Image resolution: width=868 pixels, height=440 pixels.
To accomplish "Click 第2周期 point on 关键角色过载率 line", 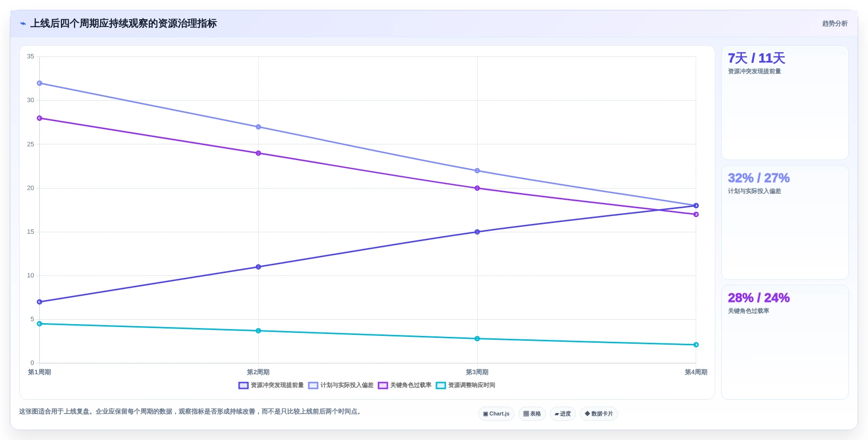I will coord(258,153).
